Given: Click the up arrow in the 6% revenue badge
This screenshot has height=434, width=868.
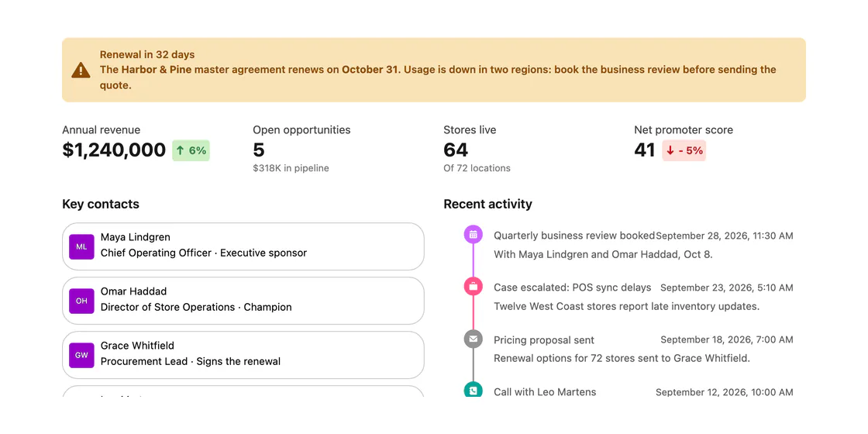Looking at the screenshot, I should pyautogui.click(x=181, y=150).
